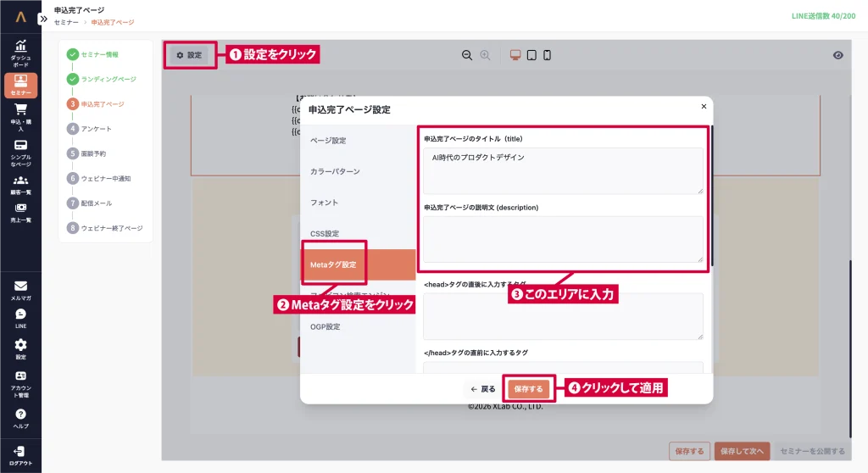The width and height of the screenshot is (868, 473).
Task: Click the 申込完了ページのタイトル text field
Action: (563, 170)
